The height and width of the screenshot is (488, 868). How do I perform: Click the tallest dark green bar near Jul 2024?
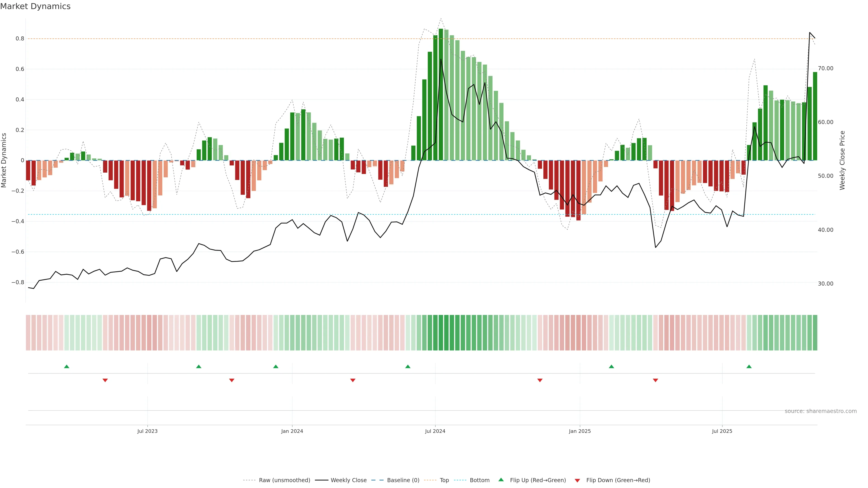click(x=441, y=94)
